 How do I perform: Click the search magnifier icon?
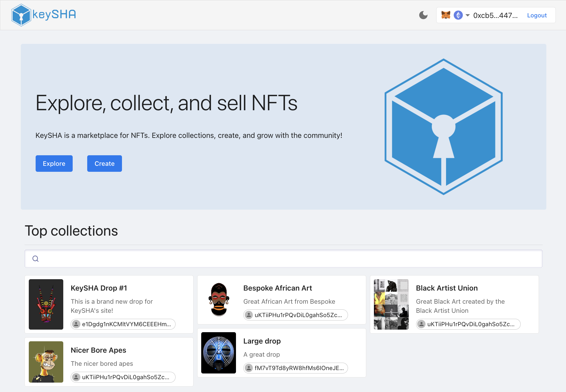[36, 259]
